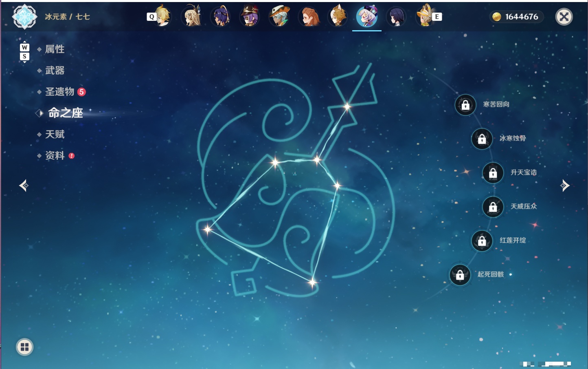Viewport: 588px width, 369px height.
Task: Click the Mora coin icon
Action: click(x=497, y=17)
